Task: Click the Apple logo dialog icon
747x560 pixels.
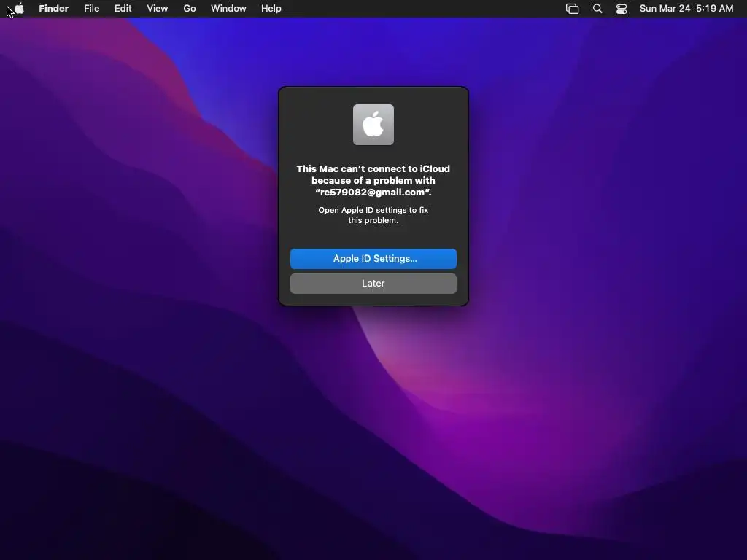Action: pyautogui.click(x=373, y=125)
